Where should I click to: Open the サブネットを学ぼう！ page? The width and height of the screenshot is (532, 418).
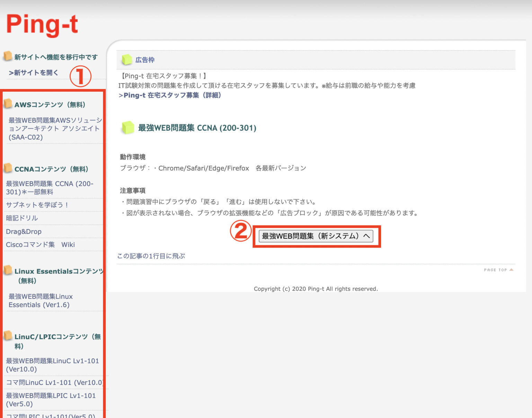pos(37,205)
